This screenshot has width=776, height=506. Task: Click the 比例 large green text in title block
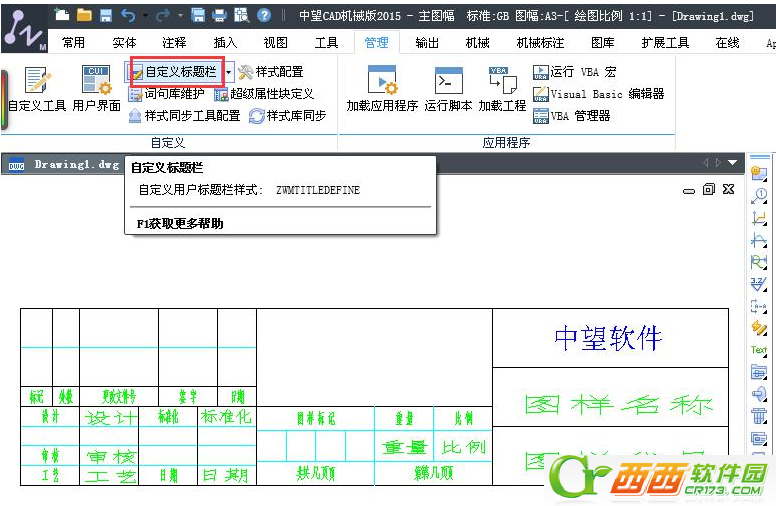click(x=464, y=448)
